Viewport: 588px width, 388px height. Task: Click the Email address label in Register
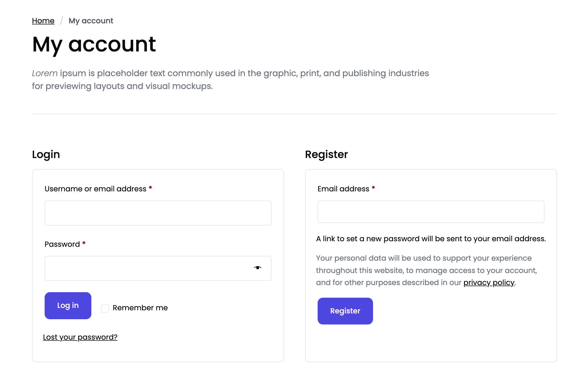pyautogui.click(x=343, y=189)
